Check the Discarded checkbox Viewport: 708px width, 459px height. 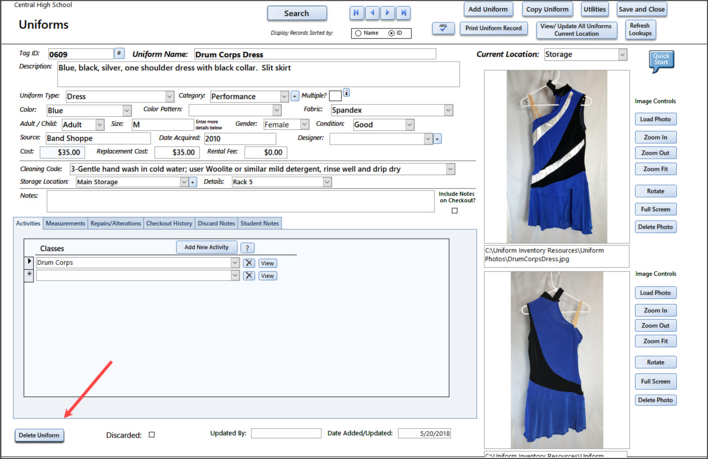152,434
